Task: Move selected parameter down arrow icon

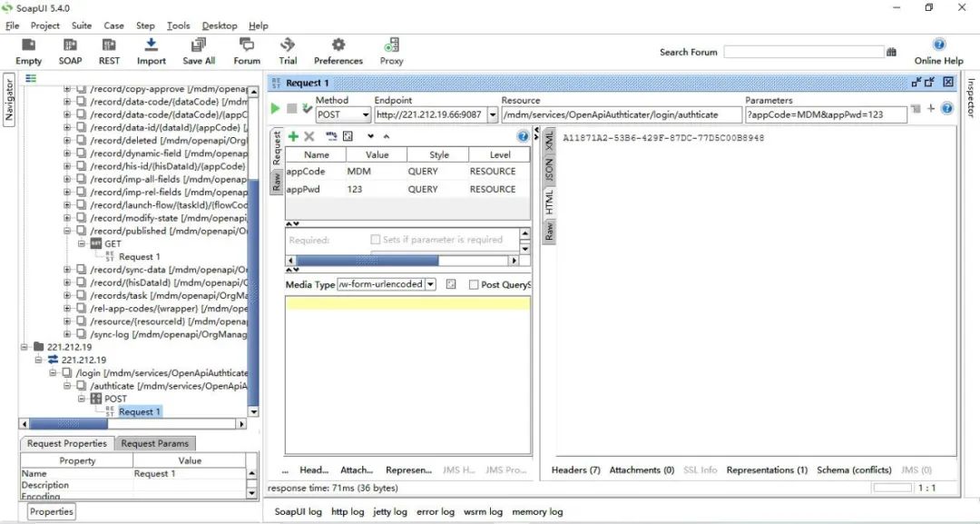Action: pyautogui.click(x=370, y=136)
